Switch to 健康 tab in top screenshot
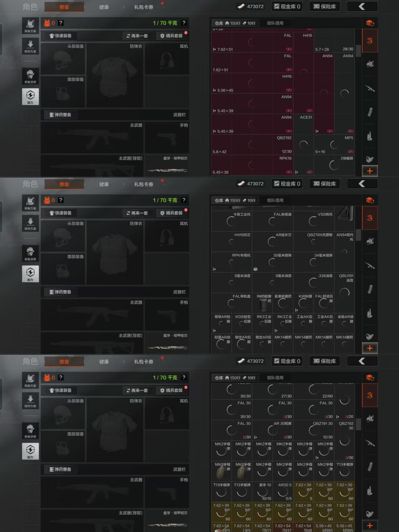The height and width of the screenshot is (532, 399). [x=104, y=7]
